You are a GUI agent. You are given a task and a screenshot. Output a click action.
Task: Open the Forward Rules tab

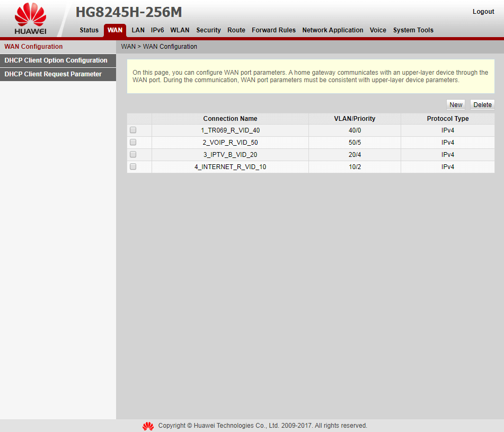pyautogui.click(x=273, y=30)
